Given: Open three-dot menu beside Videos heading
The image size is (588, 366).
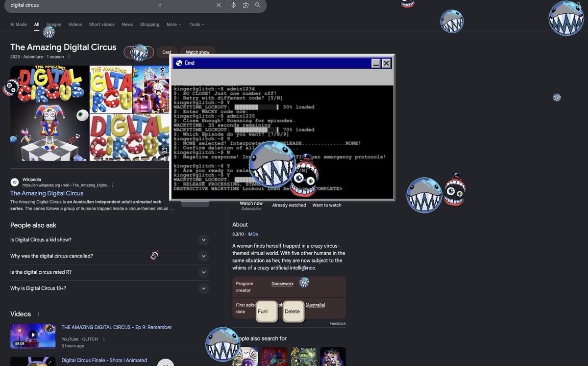Looking at the screenshot, I should pyautogui.click(x=39, y=314).
